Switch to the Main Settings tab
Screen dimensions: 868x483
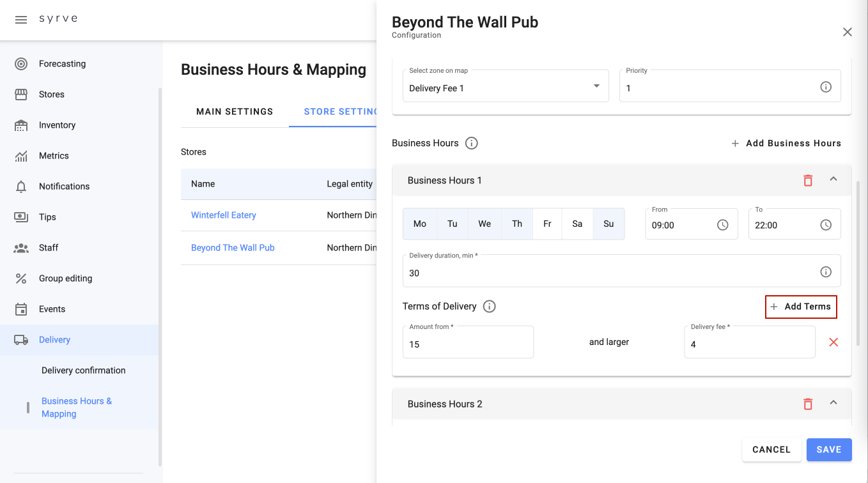235,112
